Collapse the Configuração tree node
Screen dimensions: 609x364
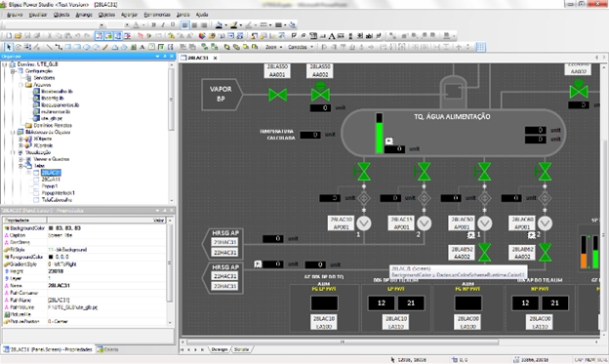pyautogui.click(x=13, y=71)
